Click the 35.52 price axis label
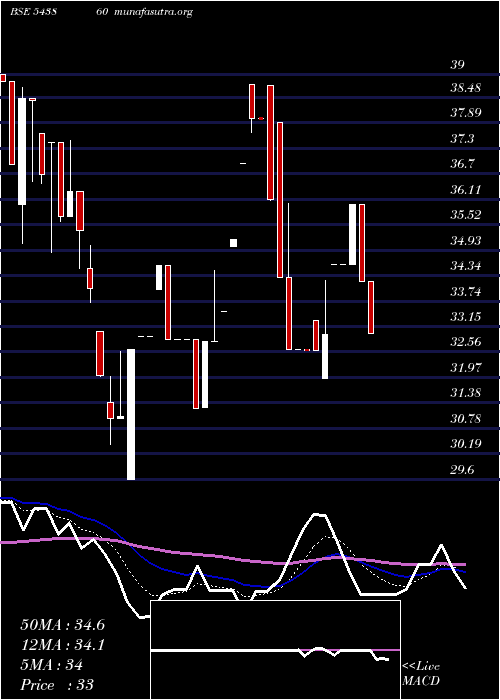 pos(465,215)
